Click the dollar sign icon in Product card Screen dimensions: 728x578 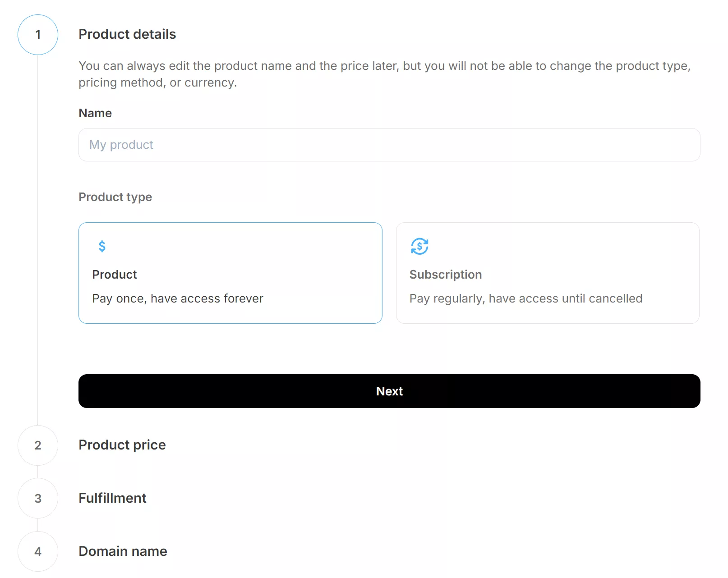102,246
